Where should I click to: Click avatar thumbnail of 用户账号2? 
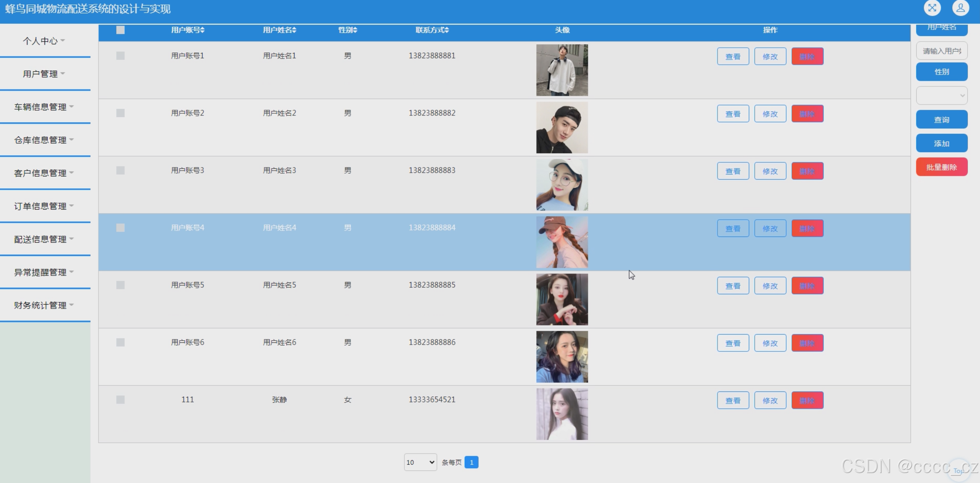(562, 128)
